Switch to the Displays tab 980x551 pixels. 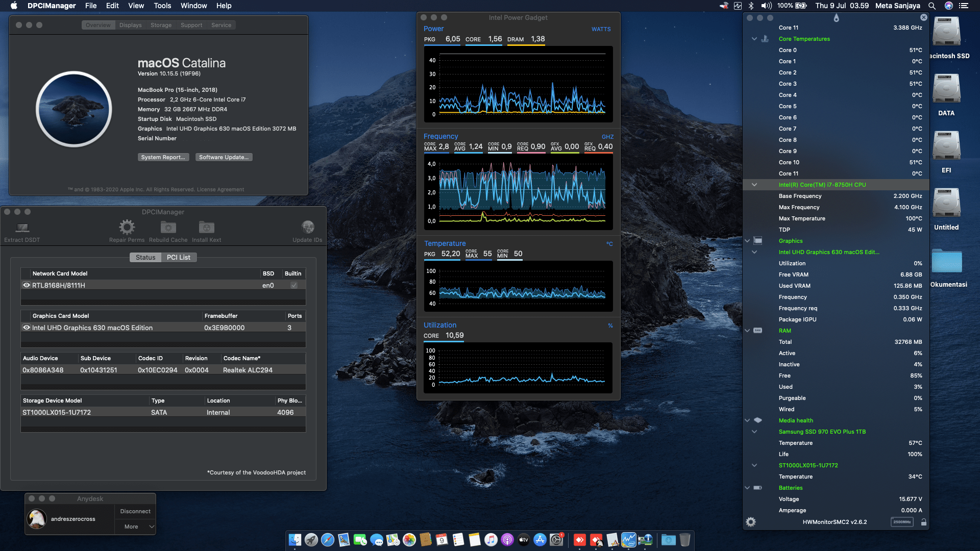coord(130,25)
